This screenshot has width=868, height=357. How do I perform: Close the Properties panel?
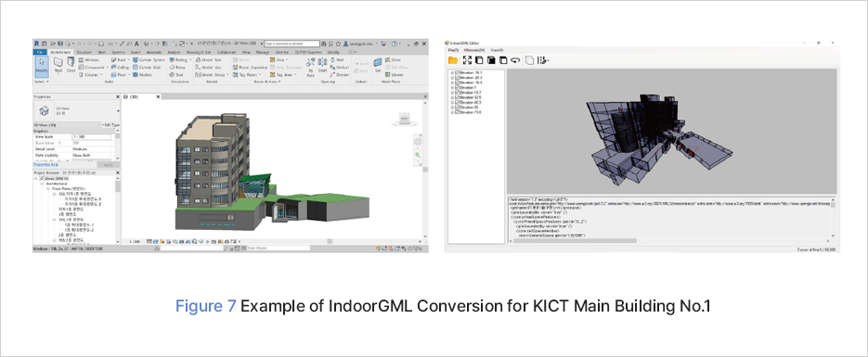click(x=118, y=96)
